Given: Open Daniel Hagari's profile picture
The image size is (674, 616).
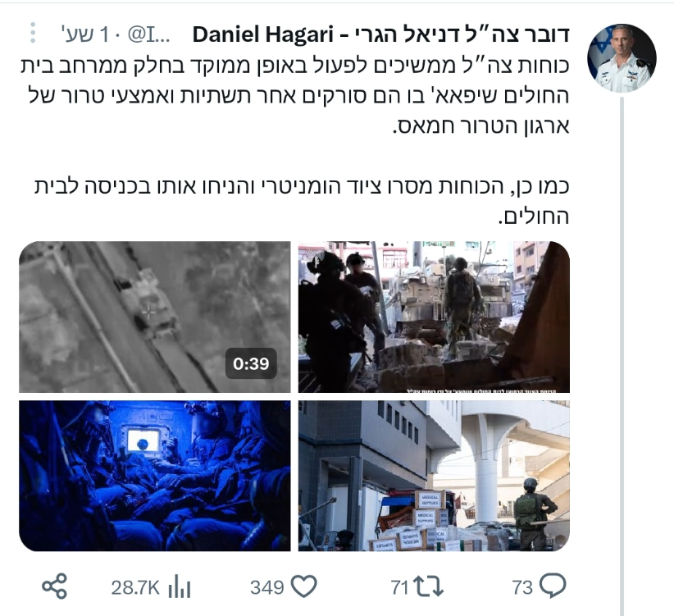Looking at the screenshot, I should coord(622,58).
